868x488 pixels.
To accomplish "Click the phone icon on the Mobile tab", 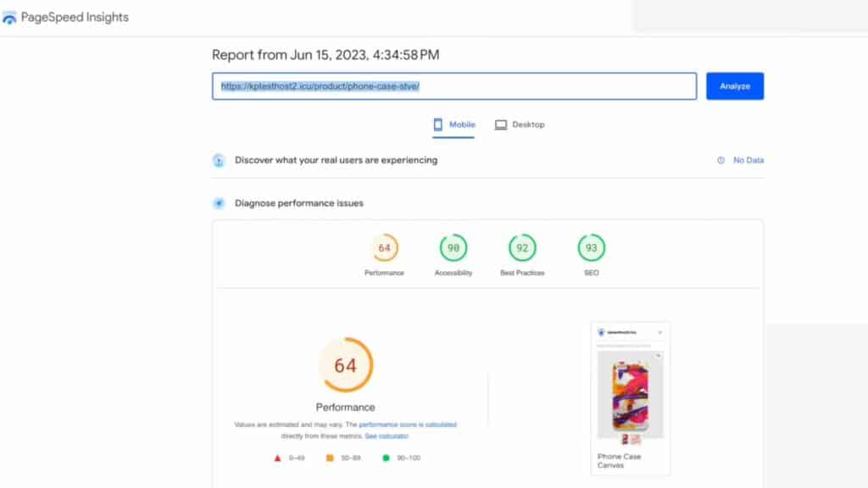I will pyautogui.click(x=437, y=124).
